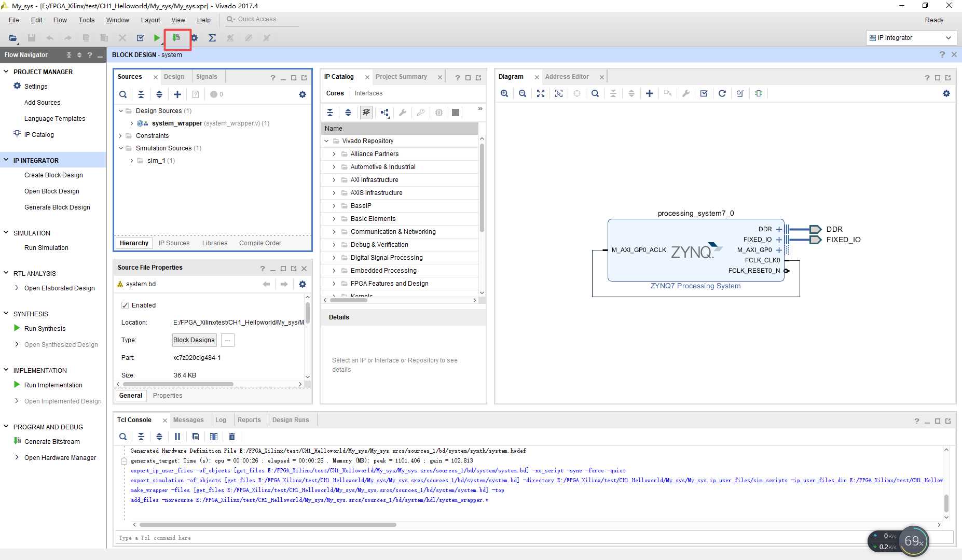Select the processing_system7_0 ZYNQ block

[695, 250]
